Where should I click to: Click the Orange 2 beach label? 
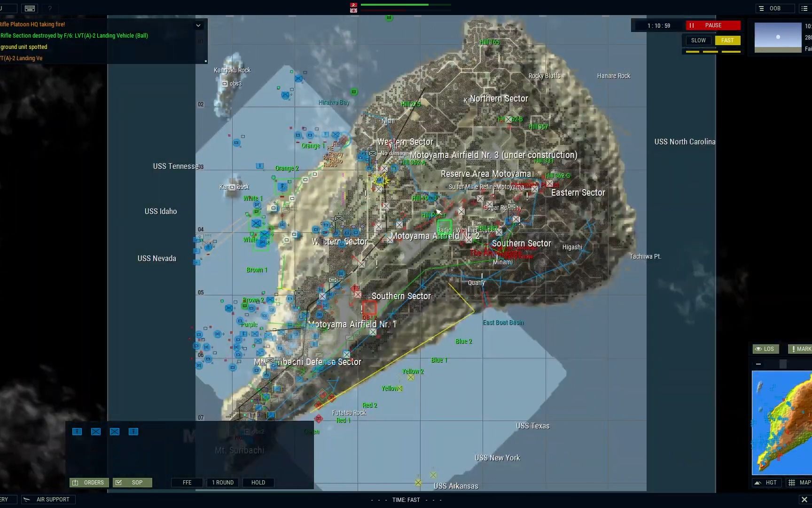pyautogui.click(x=287, y=168)
